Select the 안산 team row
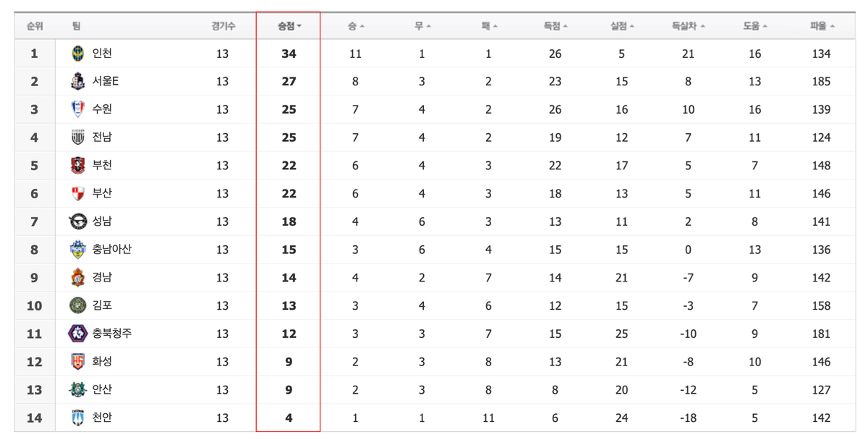The image size is (868, 440). [x=434, y=390]
